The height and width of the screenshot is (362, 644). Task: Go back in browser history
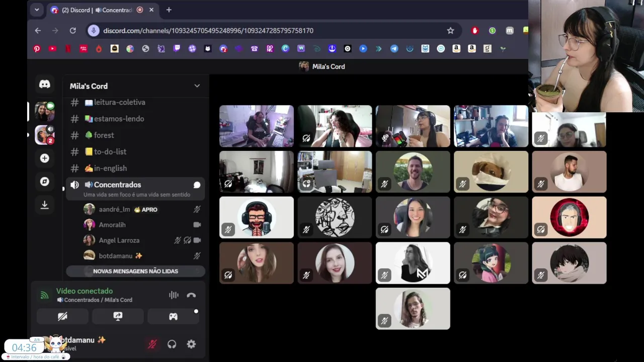[38, 31]
